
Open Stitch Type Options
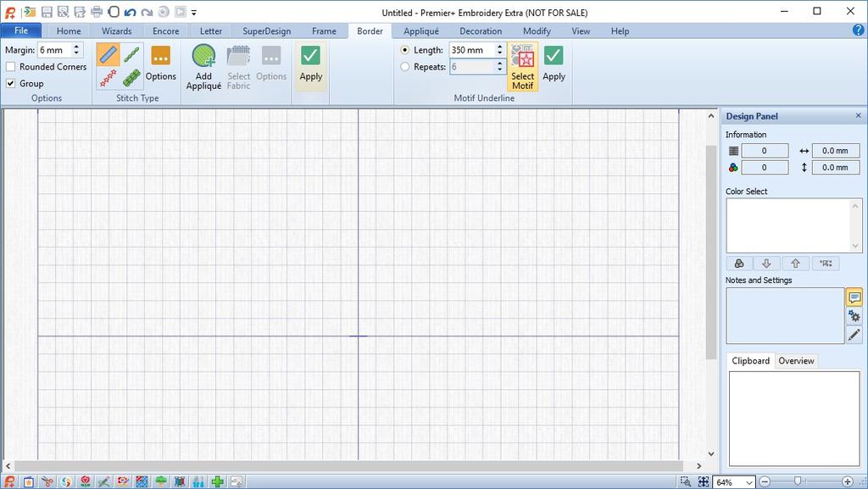pyautogui.click(x=160, y=64)
